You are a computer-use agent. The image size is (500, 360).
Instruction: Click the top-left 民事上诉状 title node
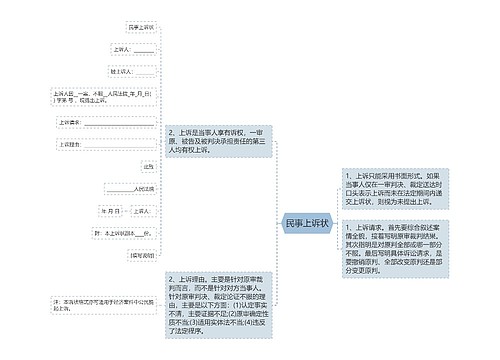click(141, 27)
